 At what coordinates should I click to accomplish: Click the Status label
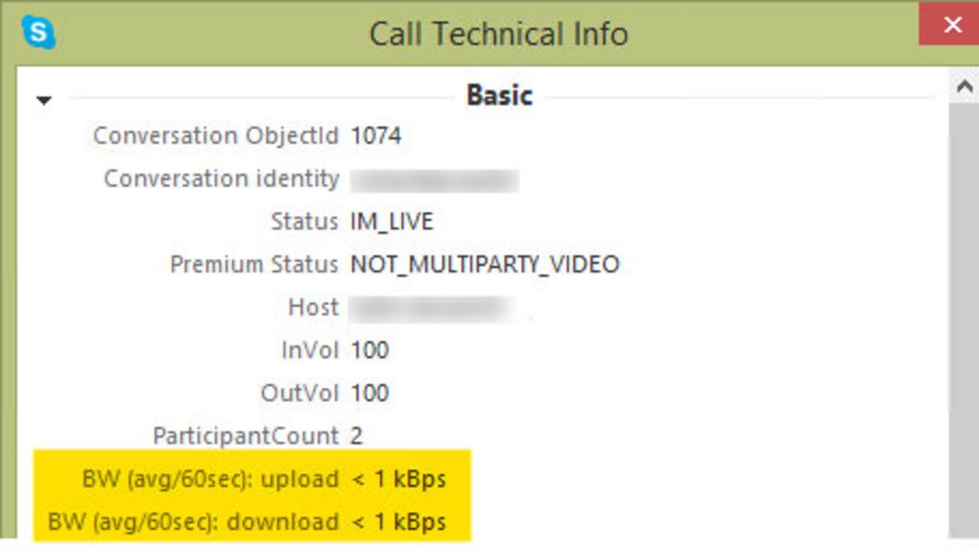tap(305, 222)
